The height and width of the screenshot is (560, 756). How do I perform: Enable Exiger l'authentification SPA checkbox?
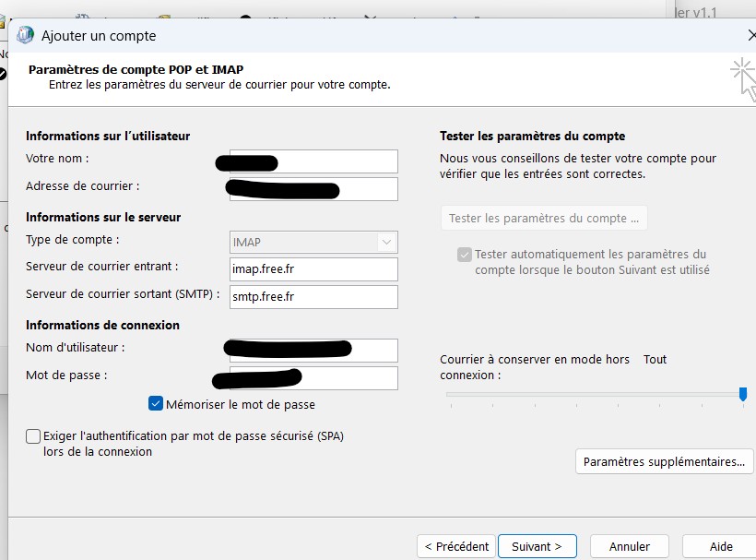(x=33, y=436)
